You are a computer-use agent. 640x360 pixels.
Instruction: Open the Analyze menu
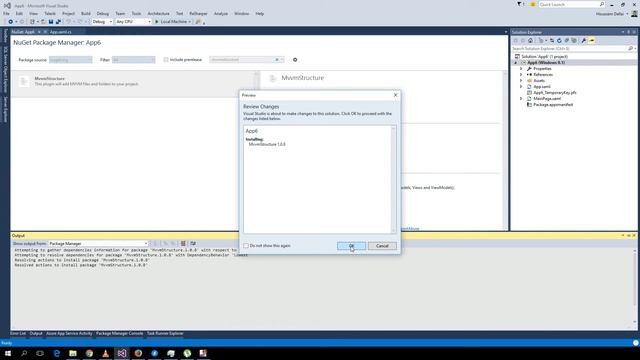[221, 13]
